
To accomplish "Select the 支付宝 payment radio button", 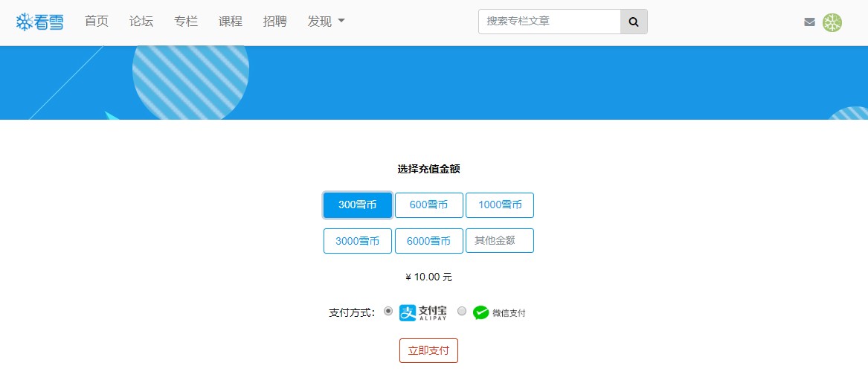I will pyautogui.click(x=388, y=311).
